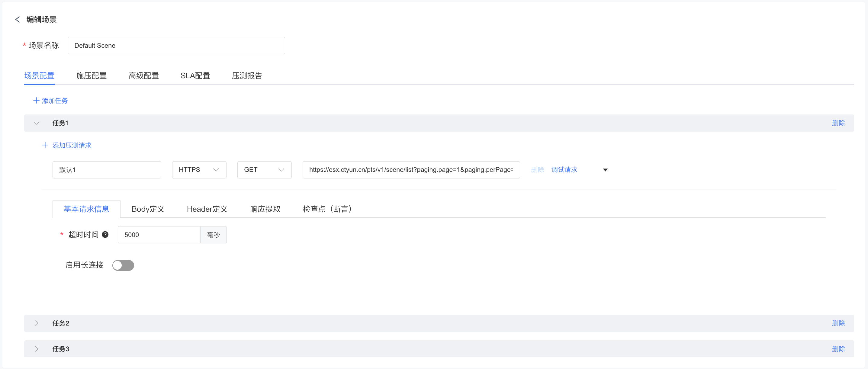Click the plus icon for 添加压测请求

45,145
